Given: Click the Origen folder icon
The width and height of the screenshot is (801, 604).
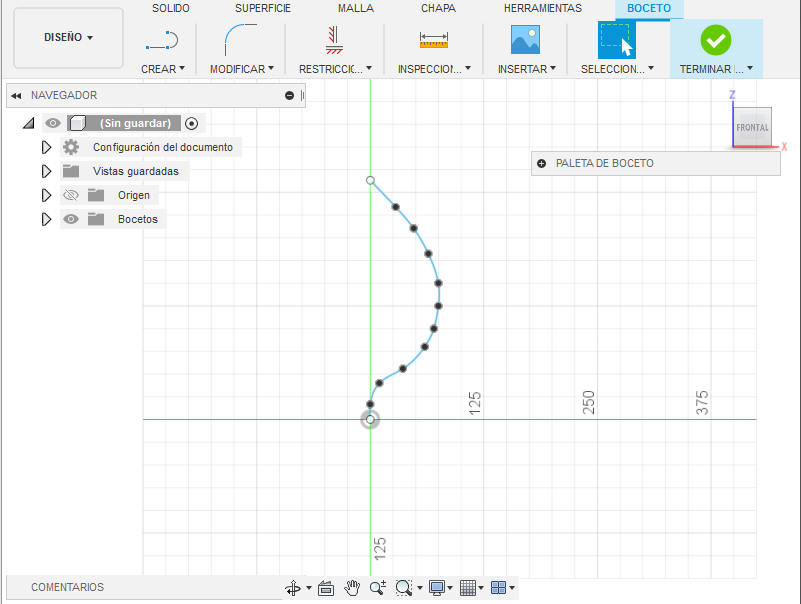Looking at the screenshot, I should (96, 195).
